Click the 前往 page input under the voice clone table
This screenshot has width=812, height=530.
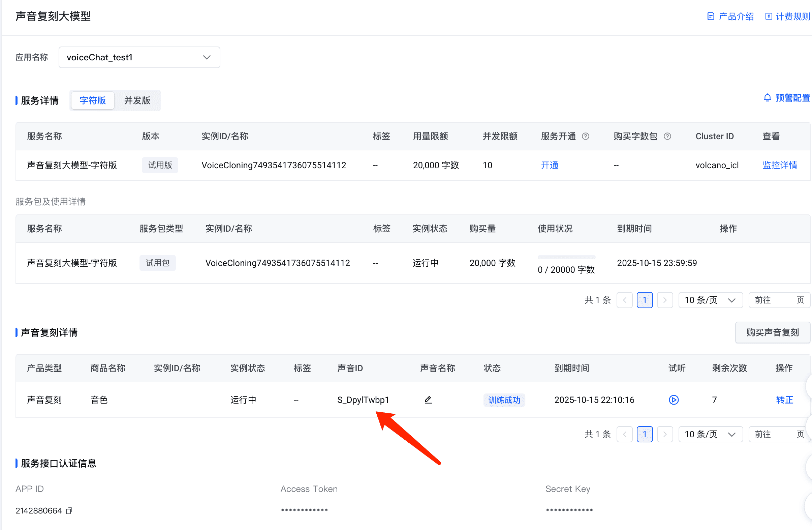[x=782, y=434]
